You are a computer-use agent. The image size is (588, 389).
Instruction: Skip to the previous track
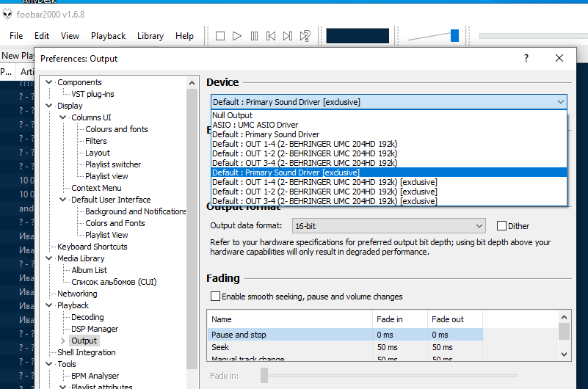[x=271, y=36]
